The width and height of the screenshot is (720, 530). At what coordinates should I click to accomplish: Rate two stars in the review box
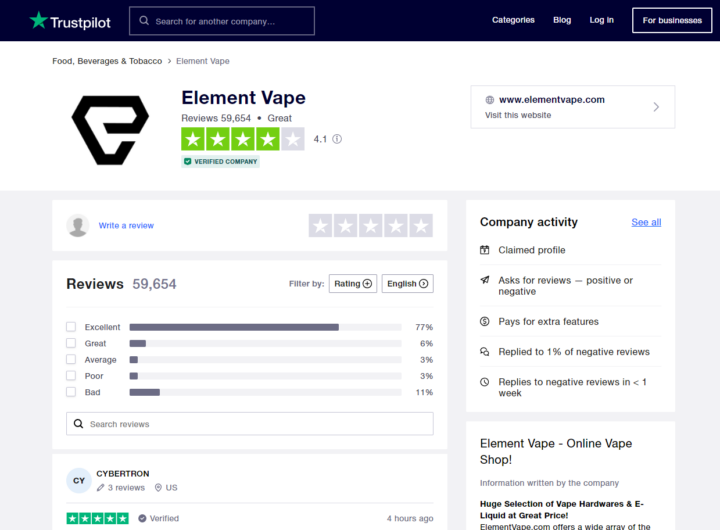346,226
